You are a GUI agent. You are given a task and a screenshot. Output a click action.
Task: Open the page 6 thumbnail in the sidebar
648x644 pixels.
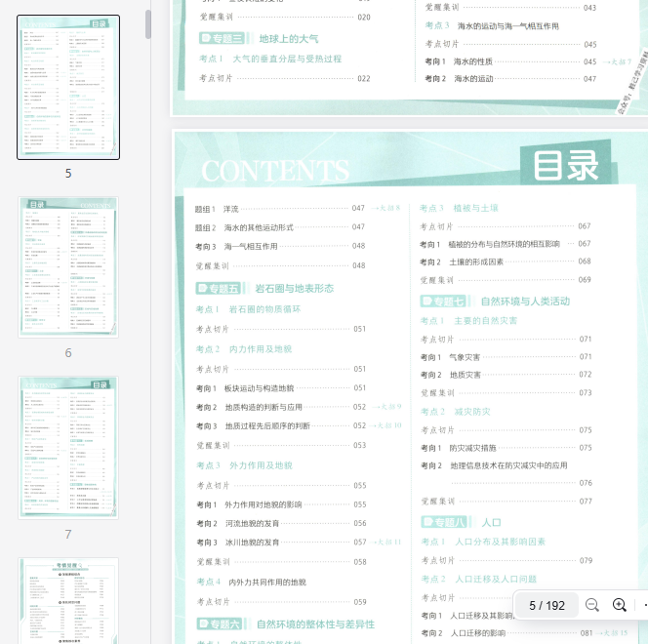[x=68, y=267]
